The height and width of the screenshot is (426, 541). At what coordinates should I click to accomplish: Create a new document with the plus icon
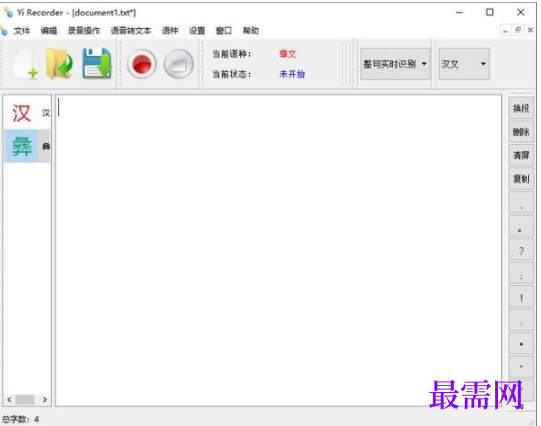[x=25, y=64]
